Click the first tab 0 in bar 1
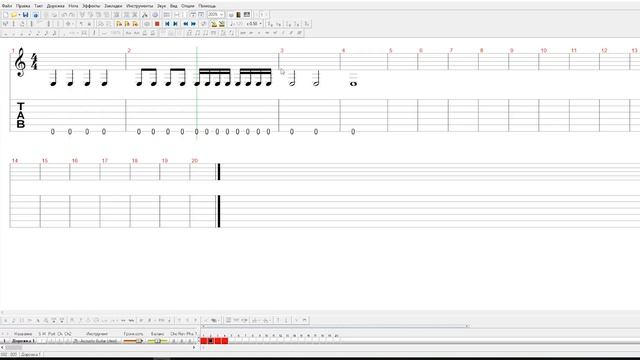640x360 pixels. click(53, 132)
